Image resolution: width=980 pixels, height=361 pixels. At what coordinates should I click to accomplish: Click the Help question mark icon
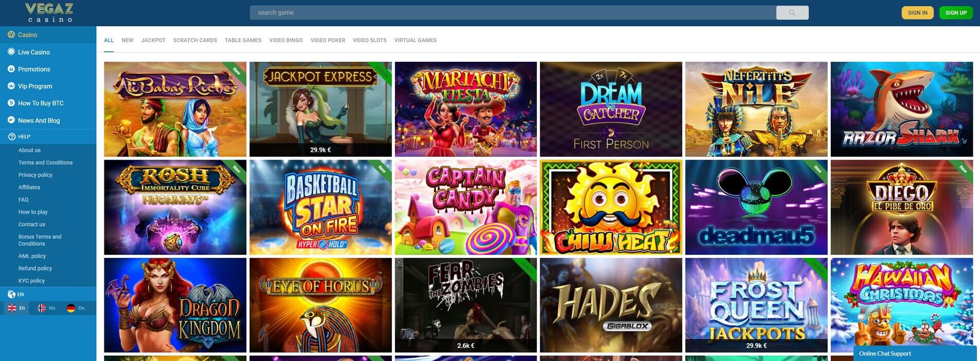point(12,136)
